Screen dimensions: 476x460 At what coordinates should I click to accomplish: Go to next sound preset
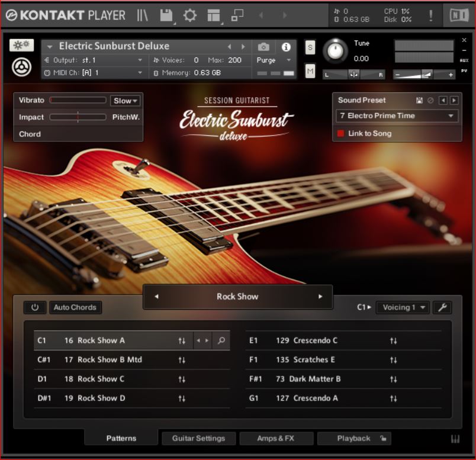click(x=454, y=100)
